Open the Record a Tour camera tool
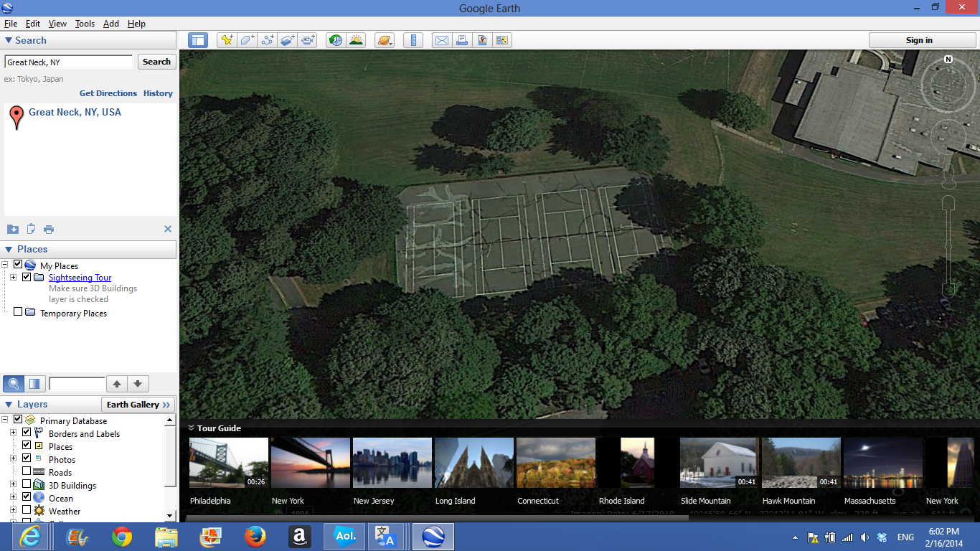 [x=308, y=40]
